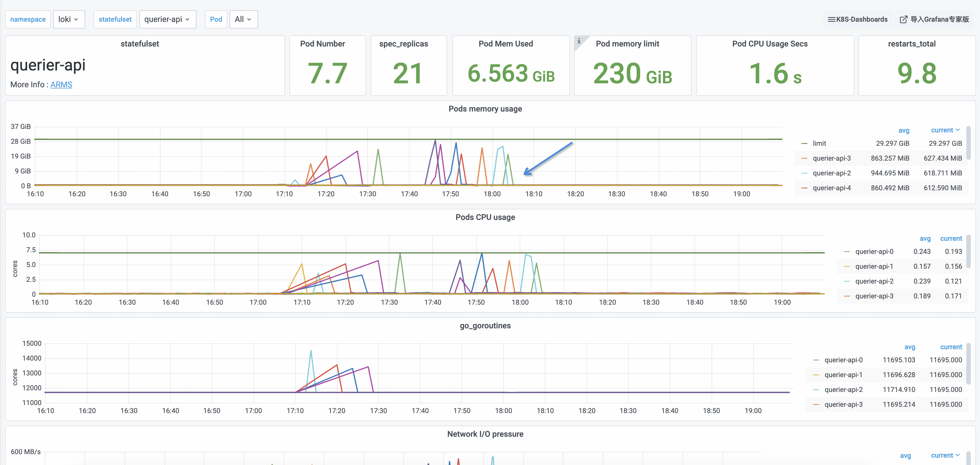The height and width of the screenshot is (465, 980).
Task: Expand the Pod All selector dropdown
Action: coord(244,19)
